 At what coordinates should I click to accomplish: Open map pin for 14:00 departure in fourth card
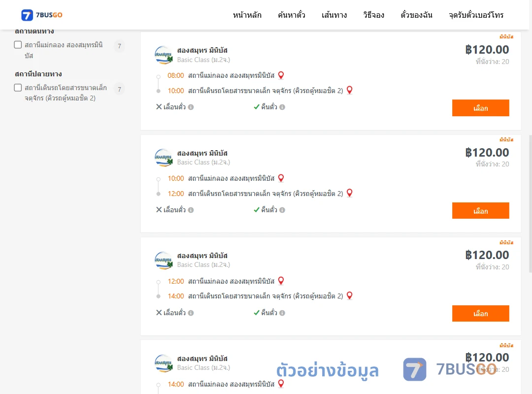tap(281, 384)
